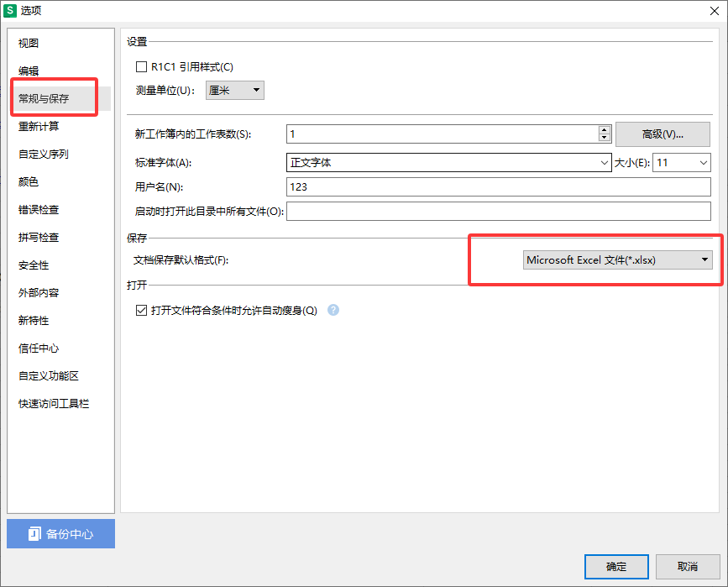Screen dimensions: 728x587
Task: Open 备份中心 backup center
Action: click(x=60, y=534)
